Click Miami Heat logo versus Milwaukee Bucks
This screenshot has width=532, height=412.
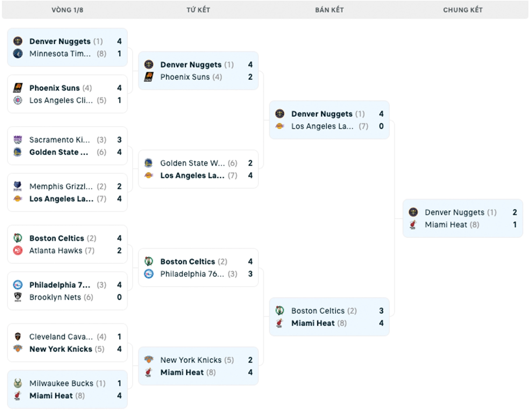click(18, 395)
